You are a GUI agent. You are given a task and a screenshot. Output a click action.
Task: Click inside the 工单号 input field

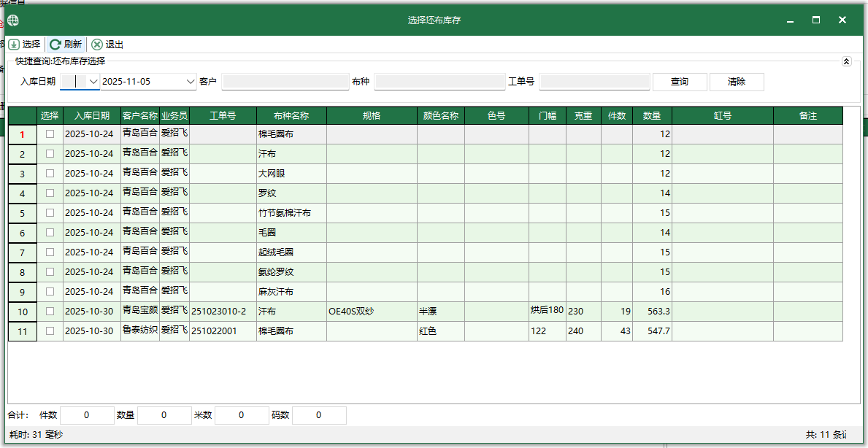click(x=594, y=81)
